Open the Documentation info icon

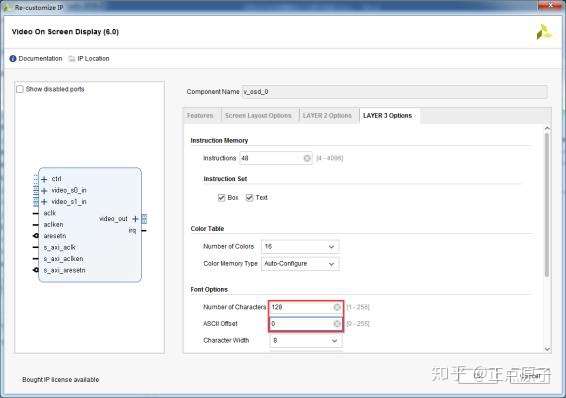click(x=13, y=58)
